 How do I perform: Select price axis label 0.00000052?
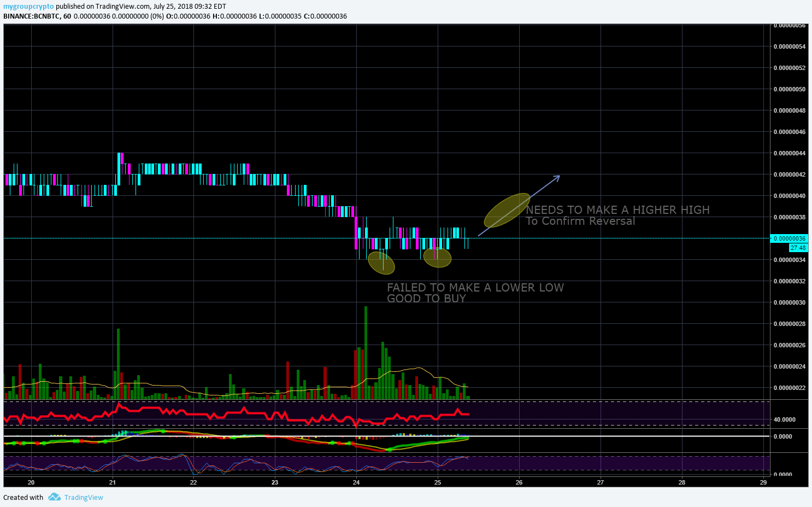(x=789, y=68)
